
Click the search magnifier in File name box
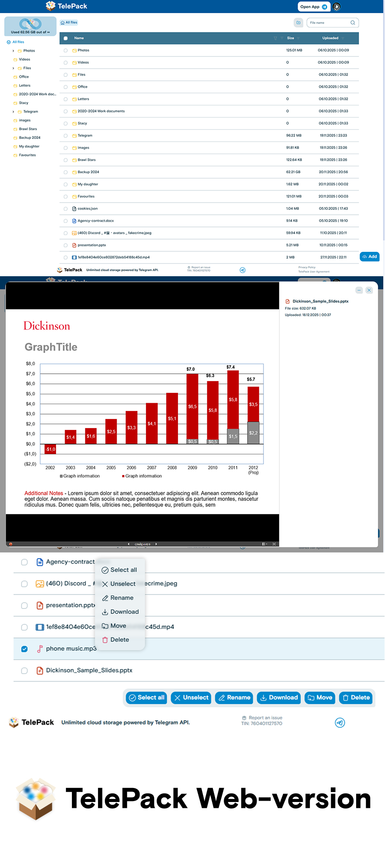tap(352, 23)
